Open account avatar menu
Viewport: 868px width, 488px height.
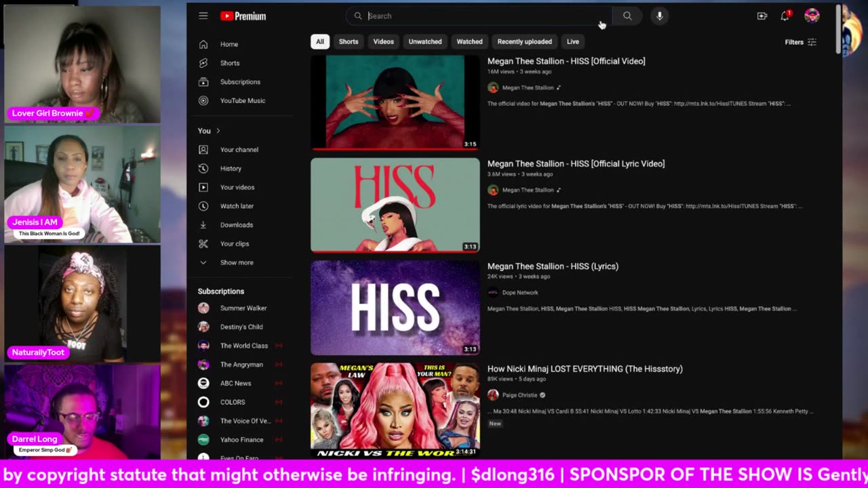click(812, 16)
